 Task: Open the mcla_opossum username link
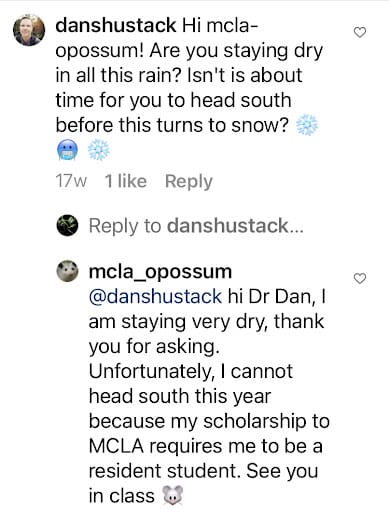(x=160, y=272)
